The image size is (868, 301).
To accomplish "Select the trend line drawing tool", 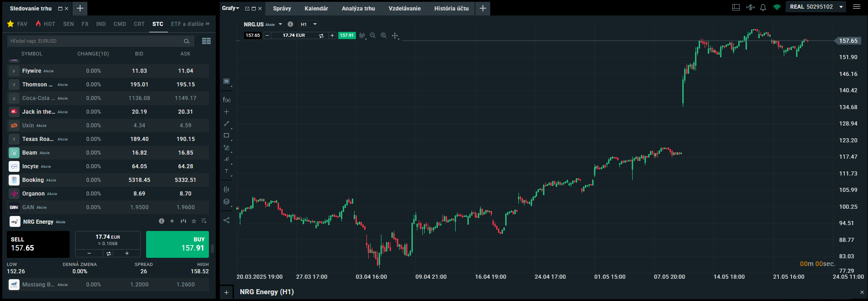I will tap(226, 124).
